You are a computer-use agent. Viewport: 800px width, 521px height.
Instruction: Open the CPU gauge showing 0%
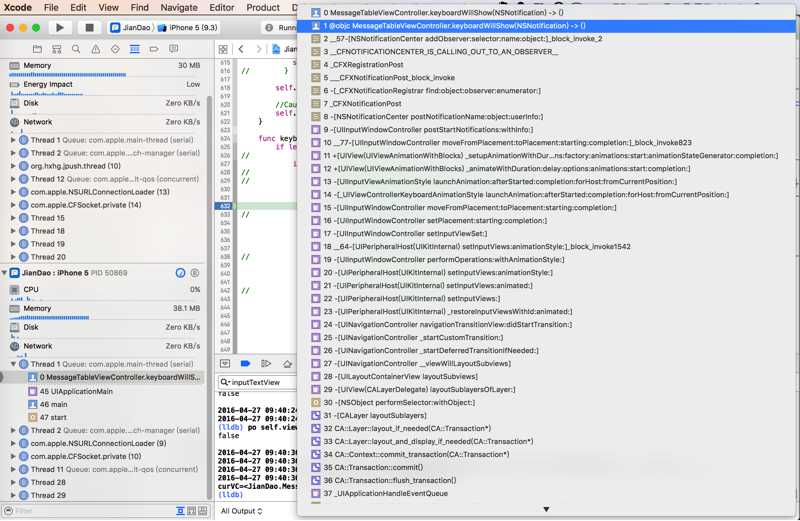[x=105, y=292]
